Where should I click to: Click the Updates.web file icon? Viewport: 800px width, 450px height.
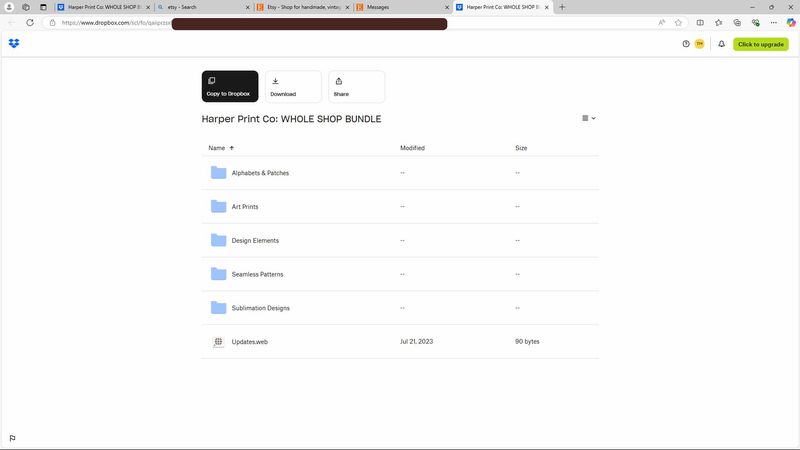(x=218, y=342)
